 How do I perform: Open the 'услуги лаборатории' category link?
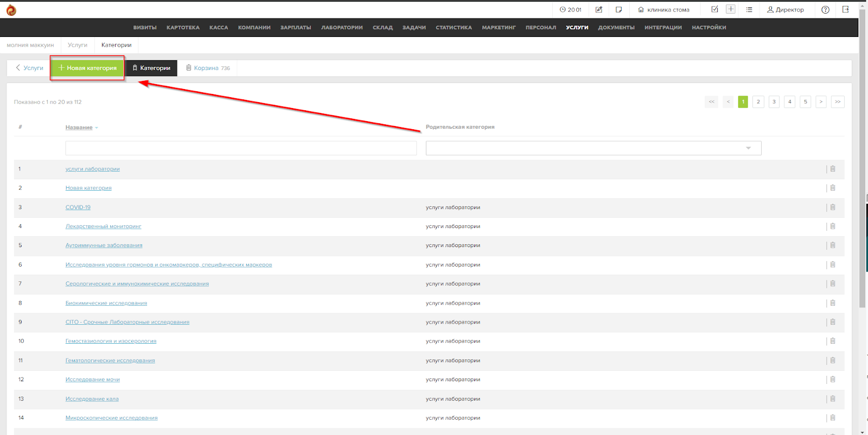(x=93, y=169)
